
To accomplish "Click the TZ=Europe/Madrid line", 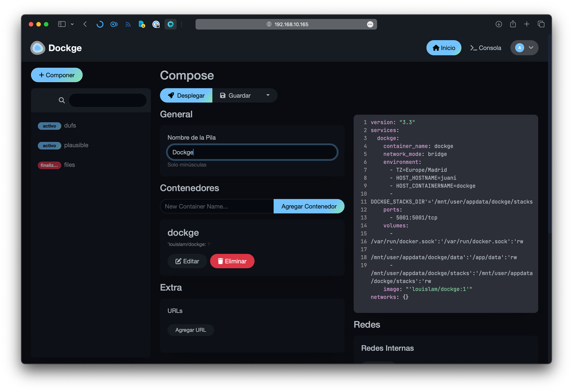I will tap(418, 170).
